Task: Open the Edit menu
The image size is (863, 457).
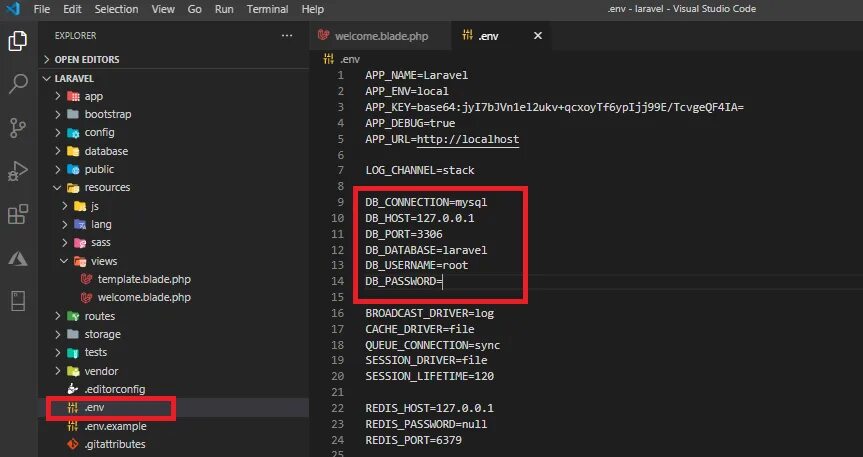Action: (72, 9)
